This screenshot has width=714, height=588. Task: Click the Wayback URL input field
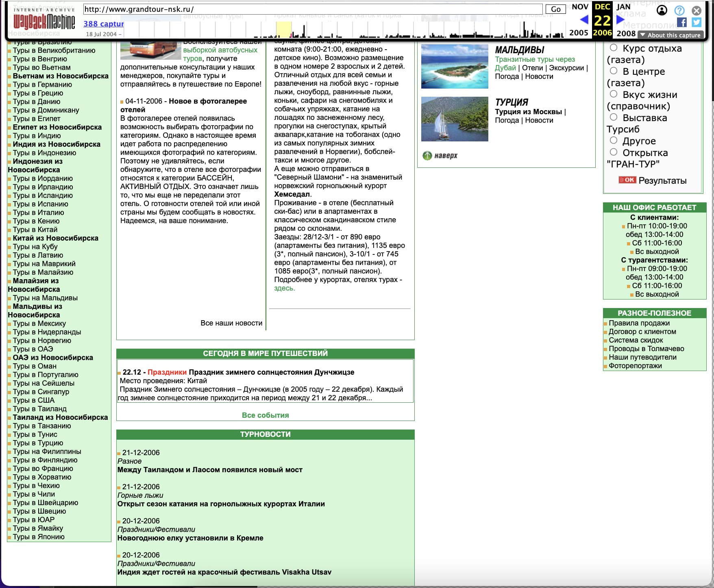click(313, 9)
